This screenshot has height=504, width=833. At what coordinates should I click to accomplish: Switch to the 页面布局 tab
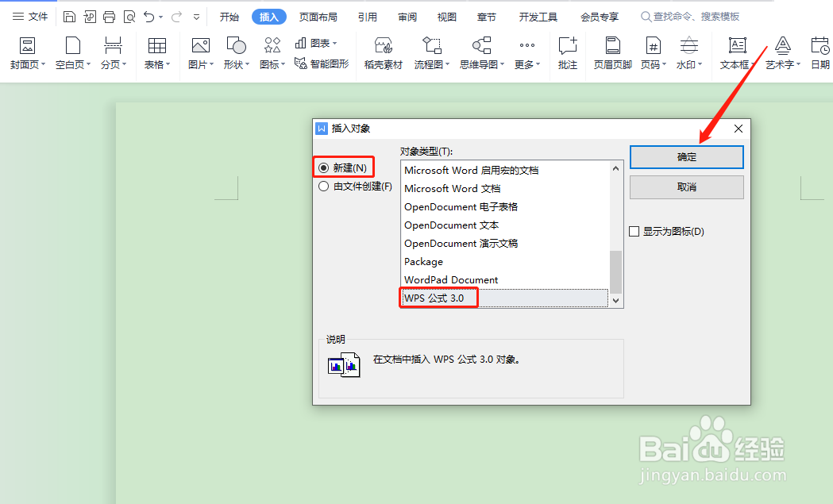coord(318,17)
